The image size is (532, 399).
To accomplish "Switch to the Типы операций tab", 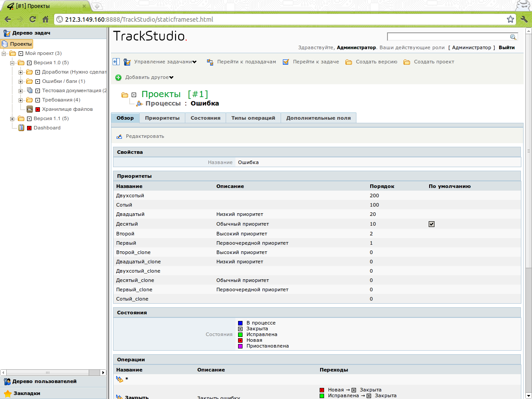I will click(253, 118).
